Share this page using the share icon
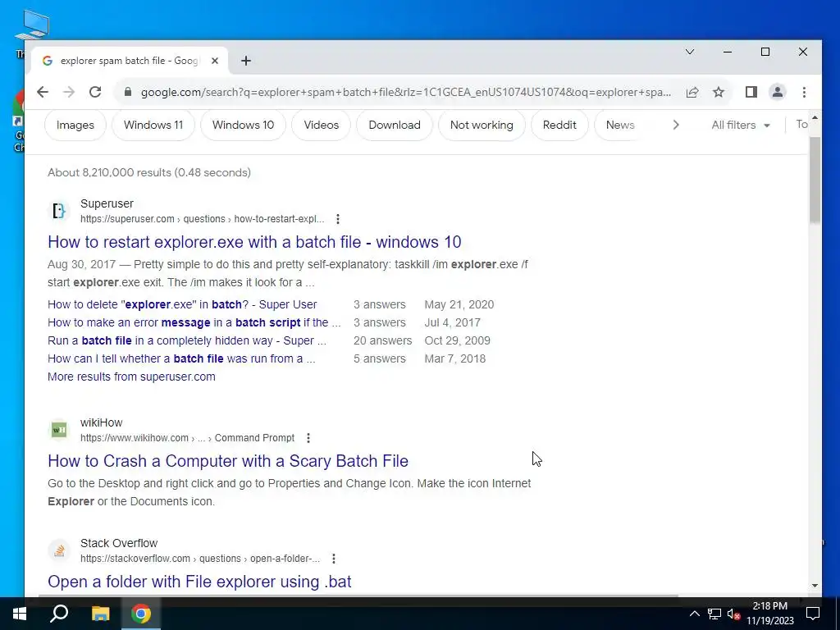Screen dimensions: 840x630 point(692,92)
